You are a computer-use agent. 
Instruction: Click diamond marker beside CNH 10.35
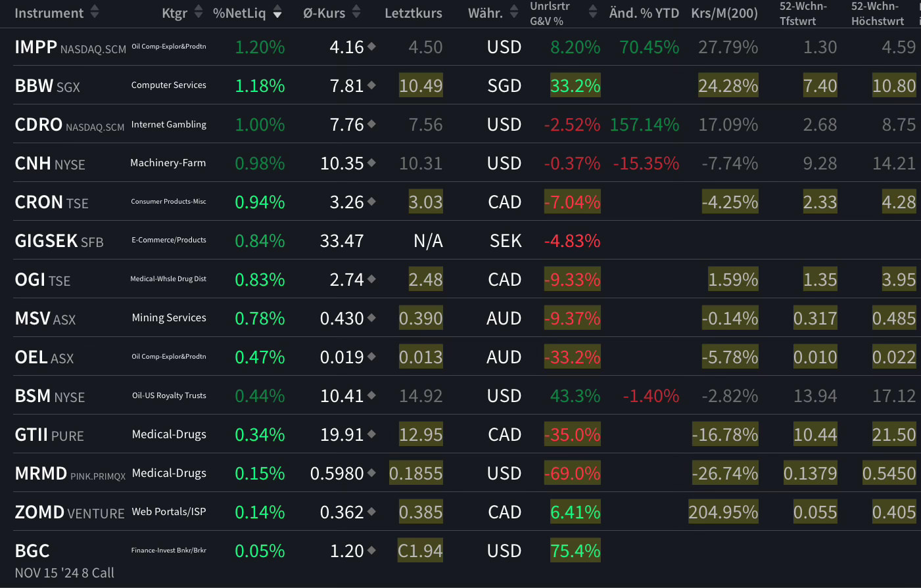pos(371,163)
